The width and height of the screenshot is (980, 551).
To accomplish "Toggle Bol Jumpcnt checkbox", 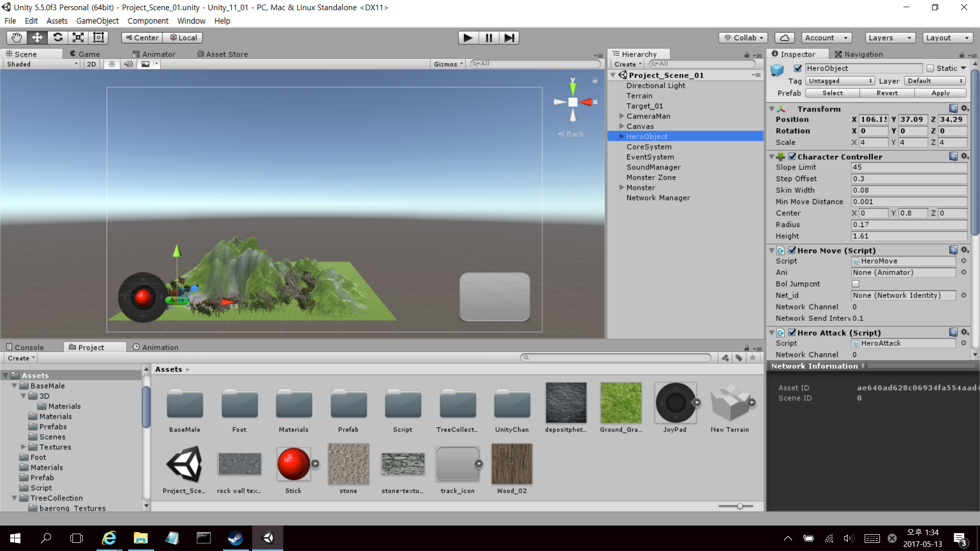I will point(855,284).
